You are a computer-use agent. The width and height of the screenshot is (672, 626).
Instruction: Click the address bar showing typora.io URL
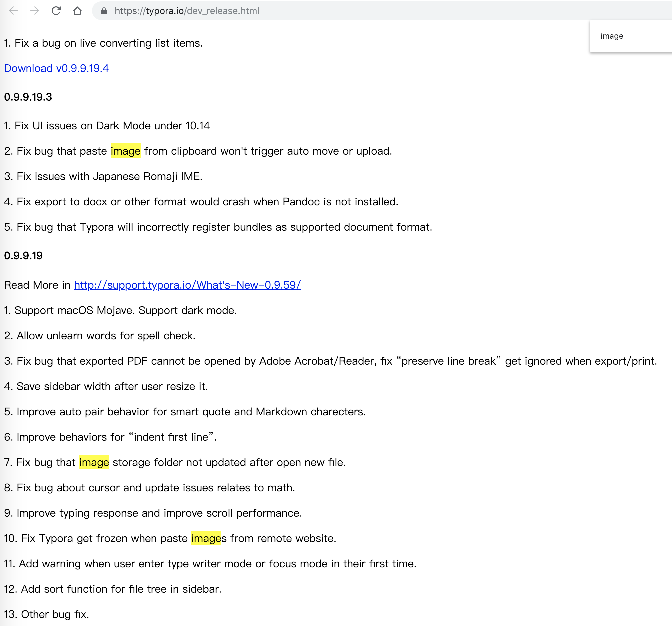(x=187, y=11)
